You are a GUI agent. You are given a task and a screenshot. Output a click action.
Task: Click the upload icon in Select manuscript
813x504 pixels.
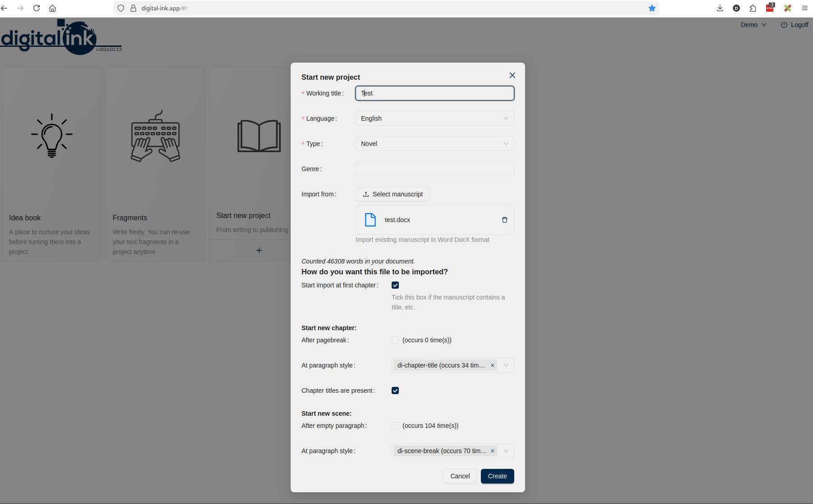click(x=365, y=194)
